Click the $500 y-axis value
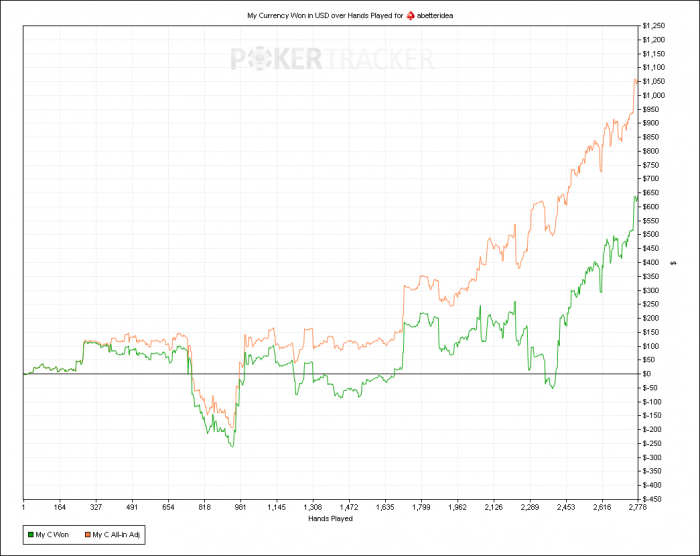 pyautogui.click(x=651, y=234)
